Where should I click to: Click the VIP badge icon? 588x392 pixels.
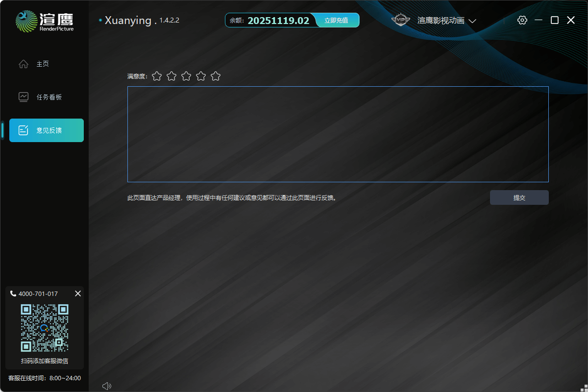[401, 20]
